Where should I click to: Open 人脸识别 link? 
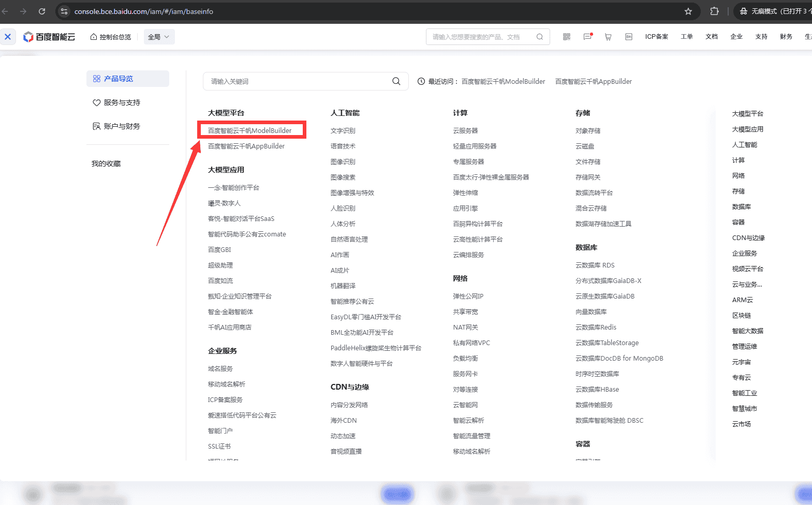[343, 208]
